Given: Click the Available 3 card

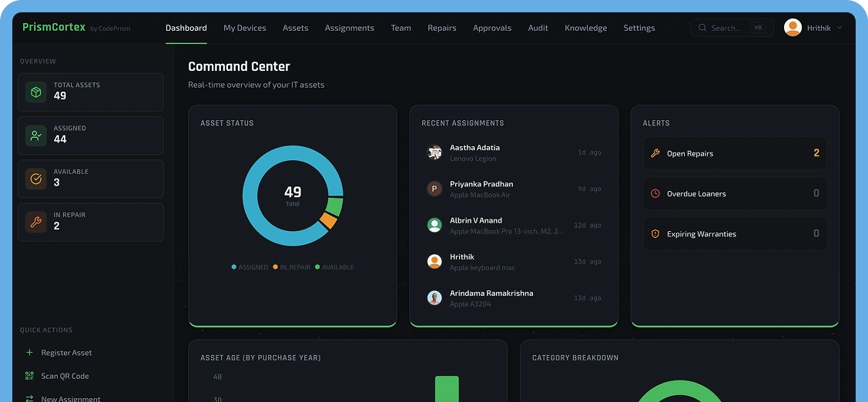Looking at the screenshot, I should (x=91, y=179).
